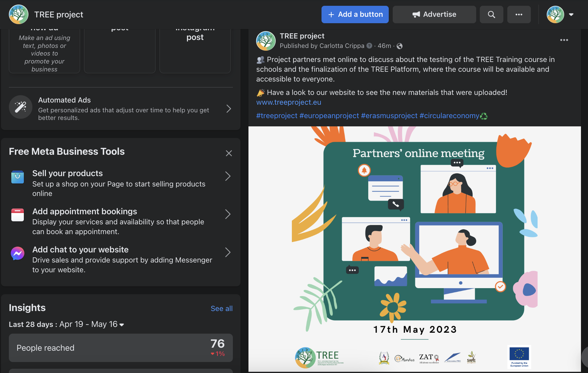Click the globe public audience icon on post
This screenshot has height=373, width=588.
pos(399,46)
